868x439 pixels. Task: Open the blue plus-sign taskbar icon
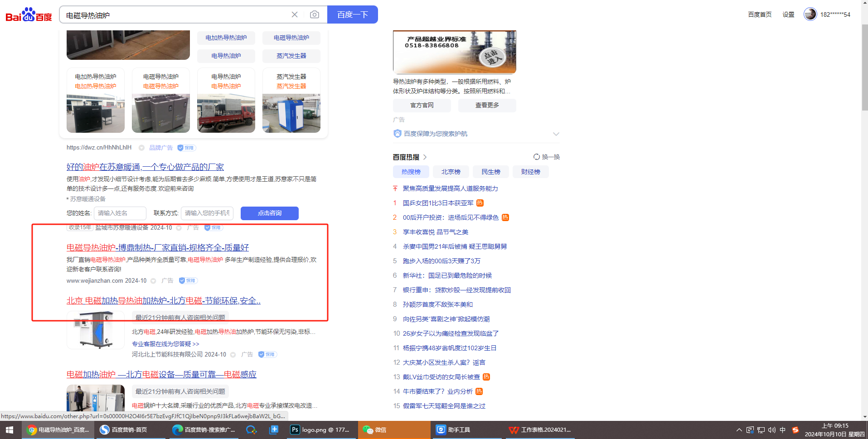pyautogui.click(x=274, y=430)
